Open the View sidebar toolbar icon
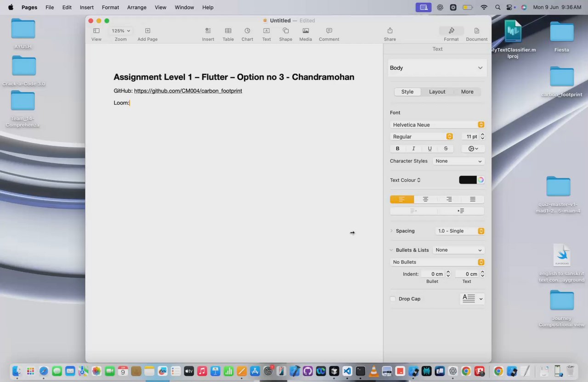The image size is (588, 382). (x=96, y=31)
